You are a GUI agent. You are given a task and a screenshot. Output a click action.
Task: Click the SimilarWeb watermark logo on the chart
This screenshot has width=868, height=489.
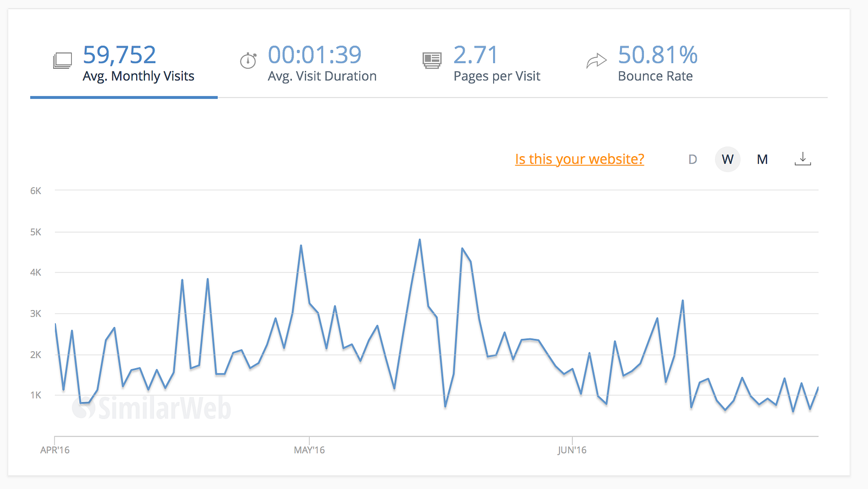point(152,408)
